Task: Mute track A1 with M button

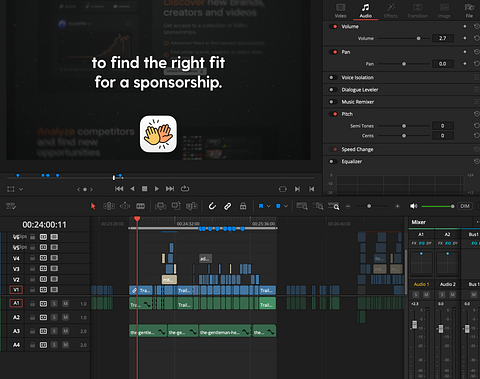Action: click(66, 304)
